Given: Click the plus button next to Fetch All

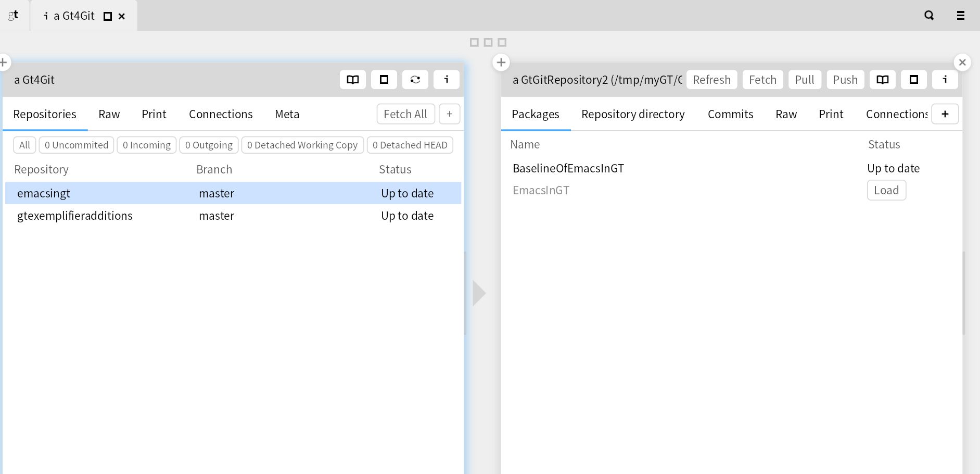Looking at the screenshot, I should click(450, 114).
